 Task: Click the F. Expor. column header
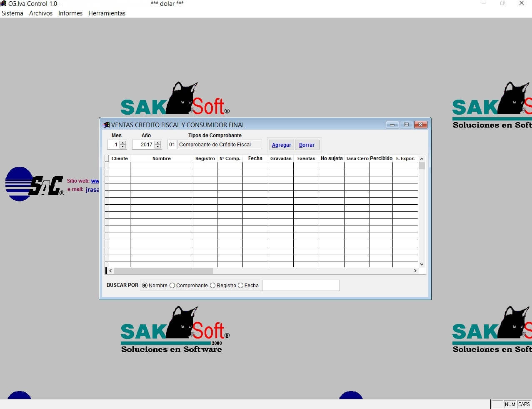click(405, 158)
